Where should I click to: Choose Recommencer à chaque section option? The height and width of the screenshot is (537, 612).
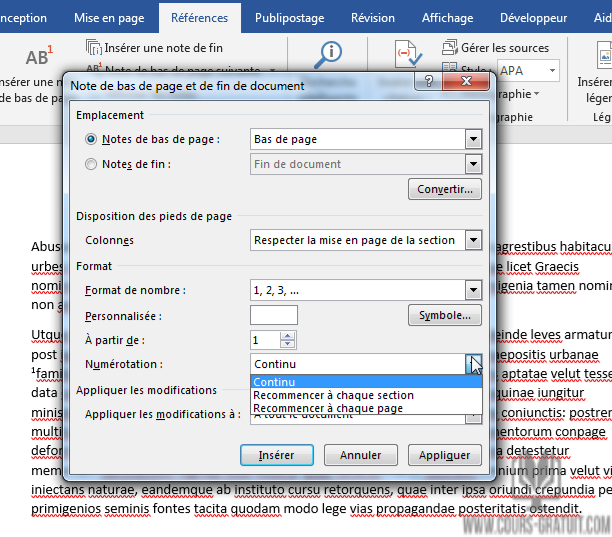pos(333,395)
